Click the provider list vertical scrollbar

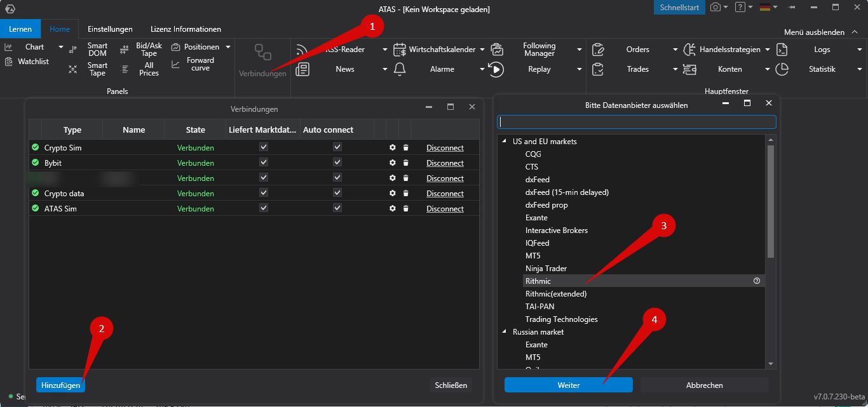click(771, 201)
